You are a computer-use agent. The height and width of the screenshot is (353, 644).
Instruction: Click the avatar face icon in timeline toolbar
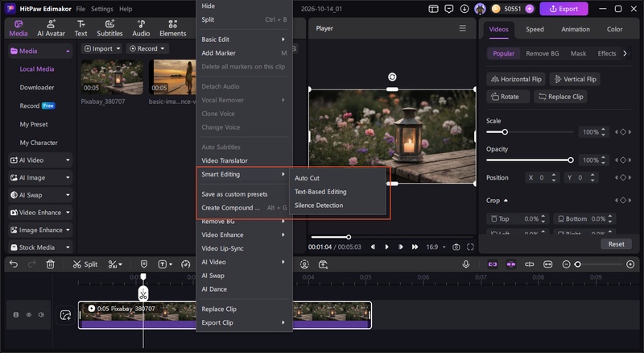[304, 264]
